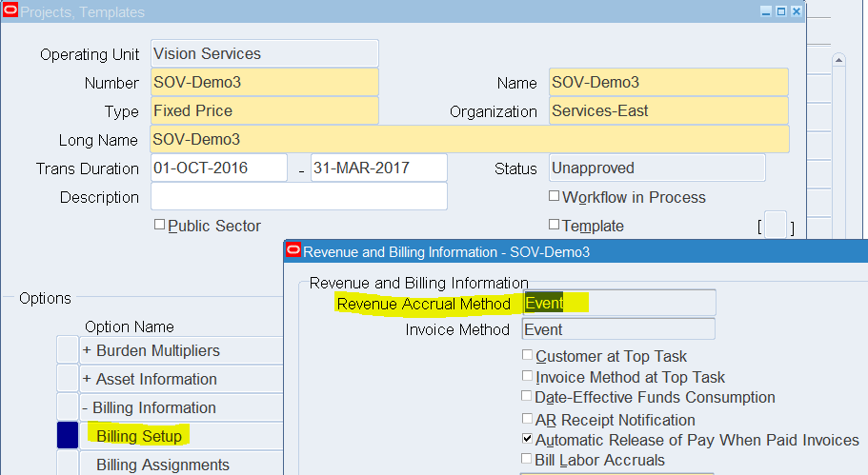Screen dimensions: 868x475
Task: Click the Long Name field
Action: 470,139
